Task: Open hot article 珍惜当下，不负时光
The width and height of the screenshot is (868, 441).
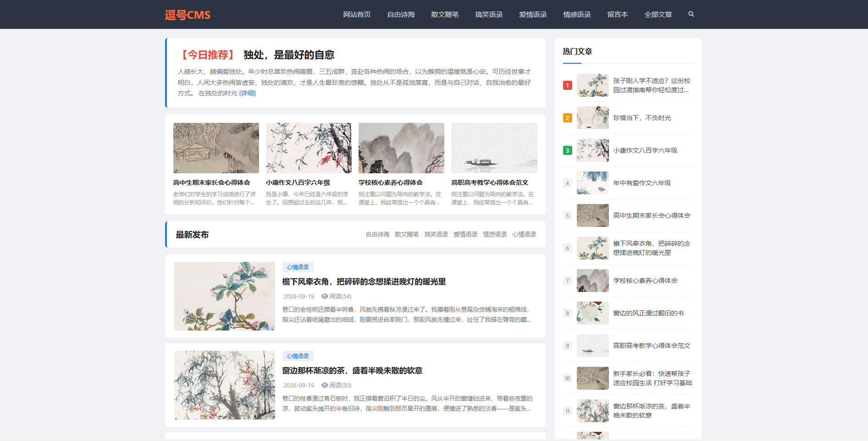Action: click(642, 118)
